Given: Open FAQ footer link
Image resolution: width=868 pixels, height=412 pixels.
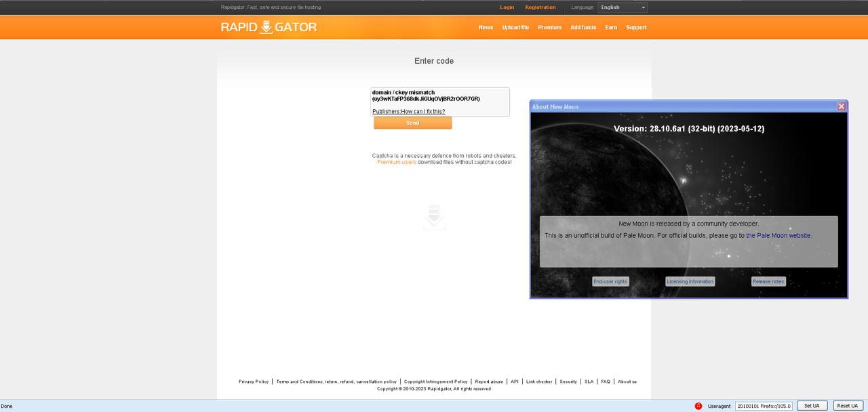Looking at the screenshot, I should click(606, 382).
